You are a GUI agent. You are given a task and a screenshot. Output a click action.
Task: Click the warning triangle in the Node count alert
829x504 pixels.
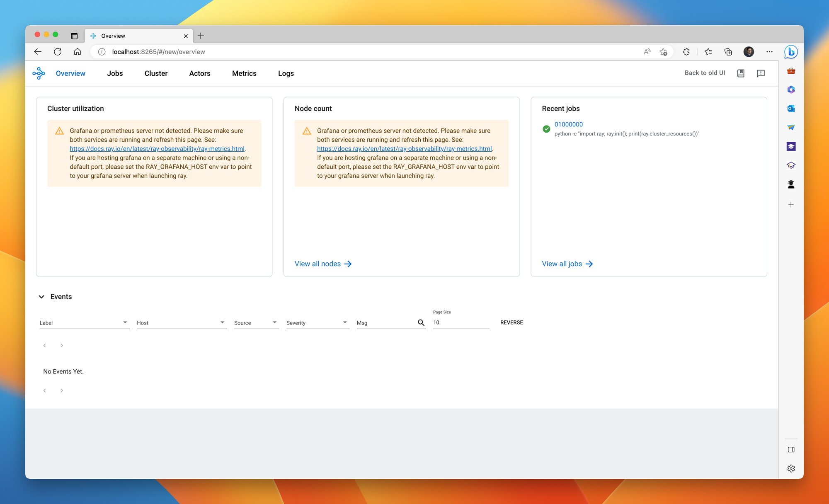(x=307, y=131)
